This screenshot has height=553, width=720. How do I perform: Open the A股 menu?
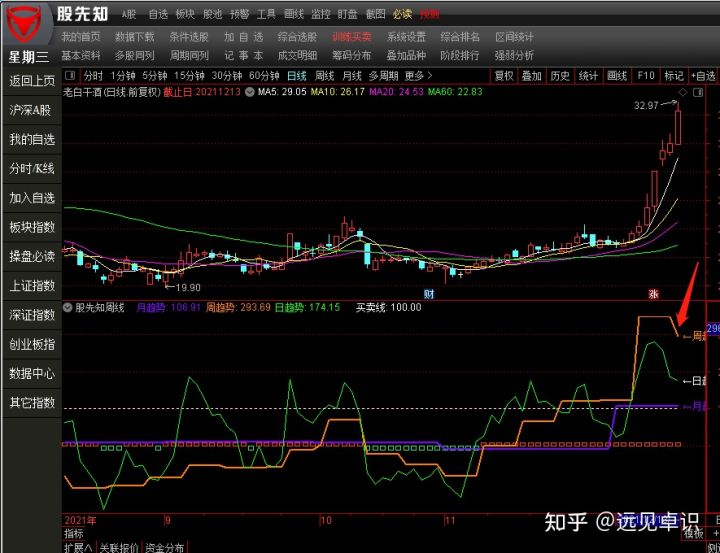coord(129,14)
